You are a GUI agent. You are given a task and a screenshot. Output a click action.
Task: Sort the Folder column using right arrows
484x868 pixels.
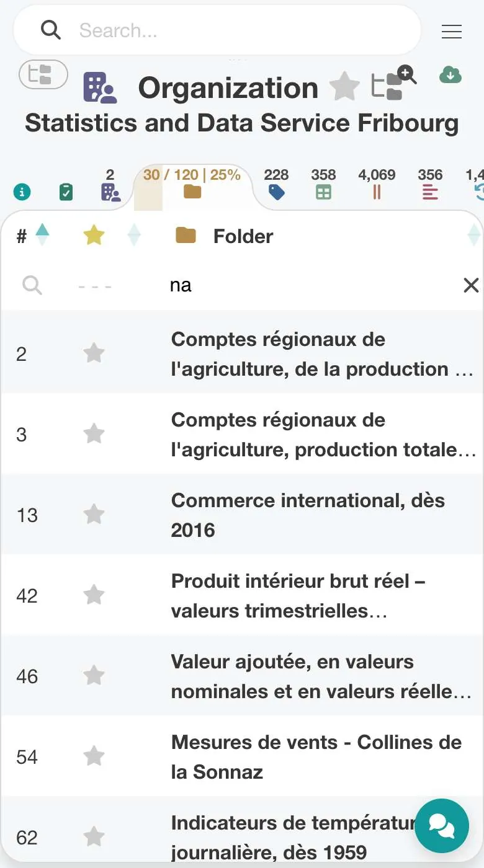474,236
